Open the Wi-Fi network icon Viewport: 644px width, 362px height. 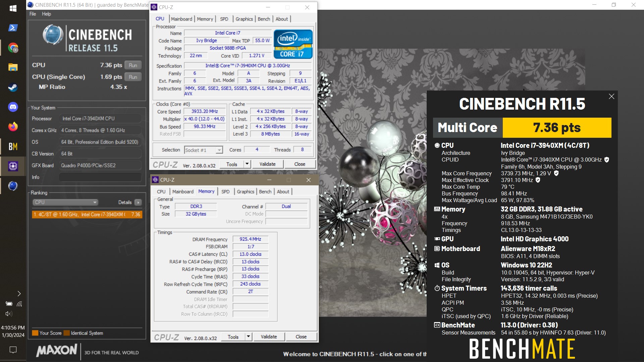point(19,304)
